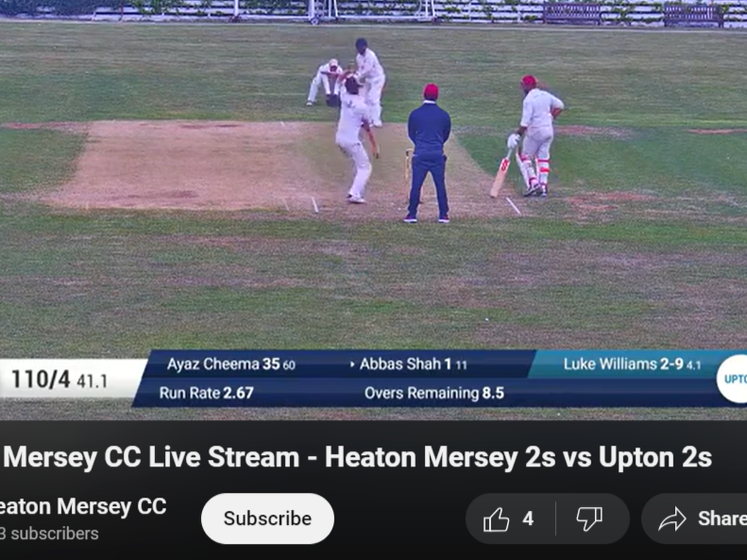Click Run Rate 2.67 in overlay
Screen dimensions: 747x560
tap(207, 393)
